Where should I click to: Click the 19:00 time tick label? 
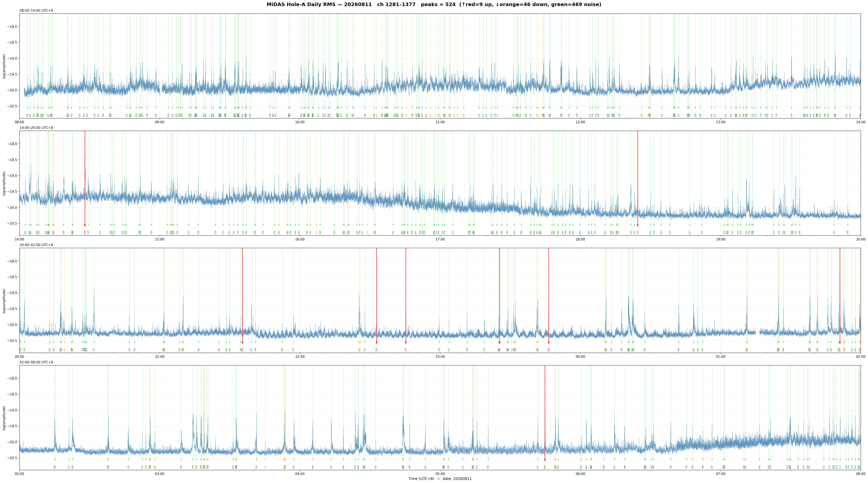tap(720, 239)
